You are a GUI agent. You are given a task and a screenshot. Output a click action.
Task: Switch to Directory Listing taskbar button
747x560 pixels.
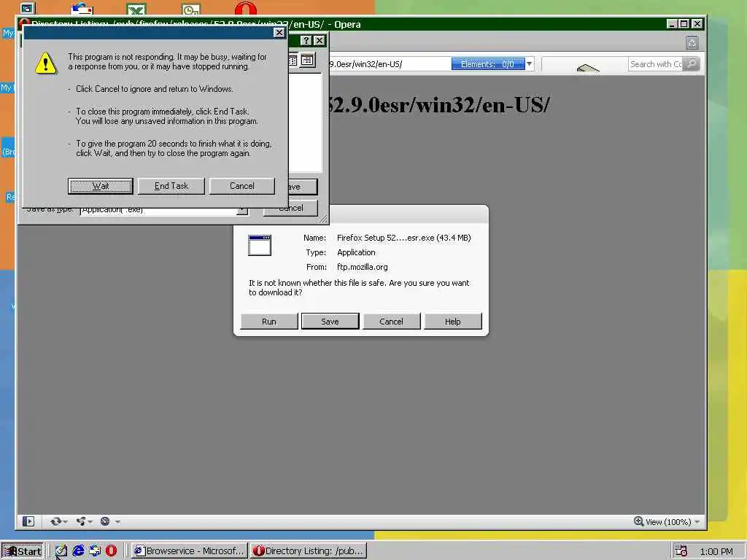(309, 551)
